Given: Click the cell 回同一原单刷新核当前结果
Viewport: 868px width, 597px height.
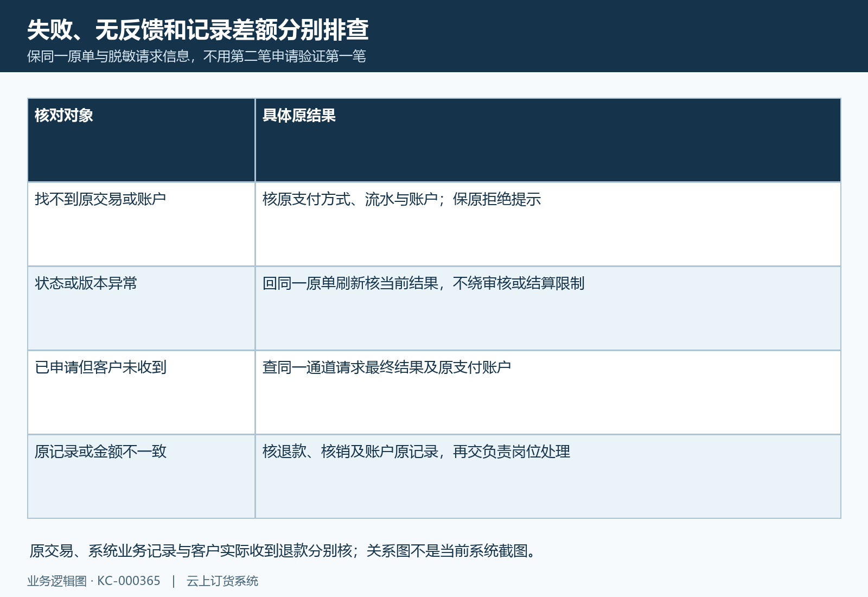Looking at the screenshot, I should (x=548, y=308).
